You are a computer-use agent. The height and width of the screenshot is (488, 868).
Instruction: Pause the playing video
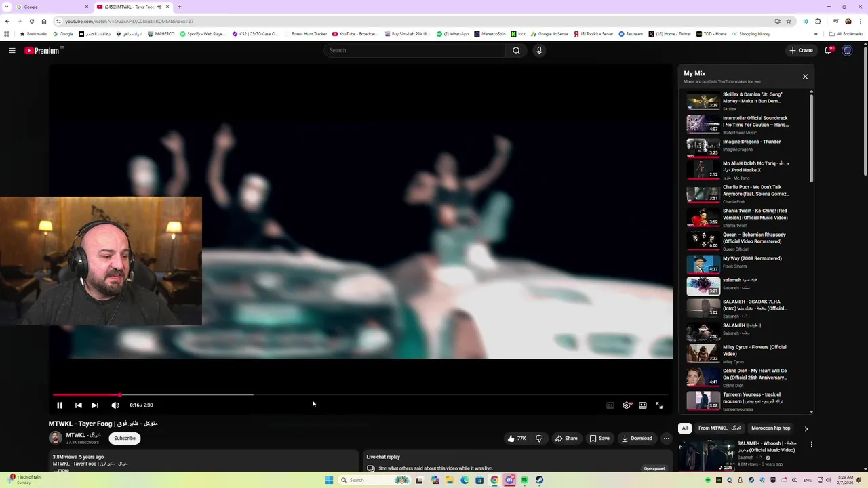click(x=60, y=405)
